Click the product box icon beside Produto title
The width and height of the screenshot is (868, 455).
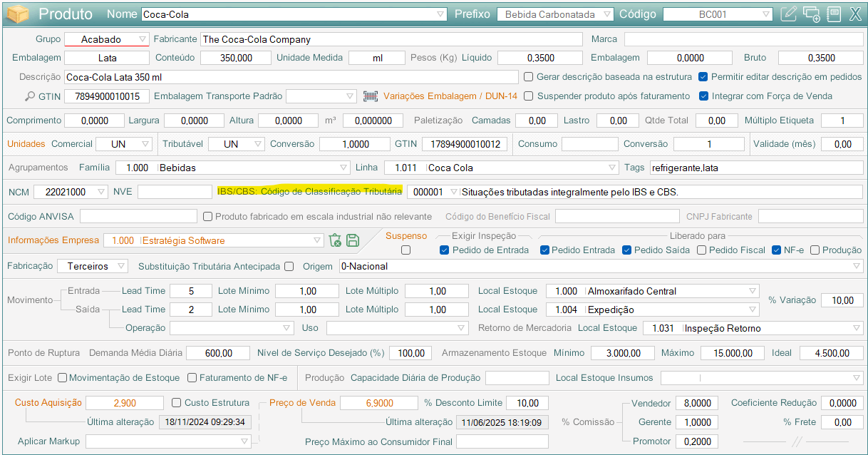17,14
